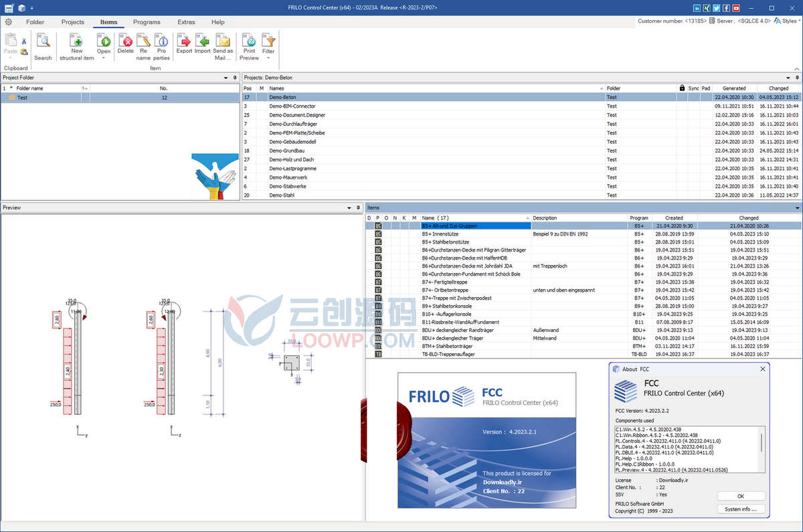Click the server icon beside Server label

click(x=711, y=21)
